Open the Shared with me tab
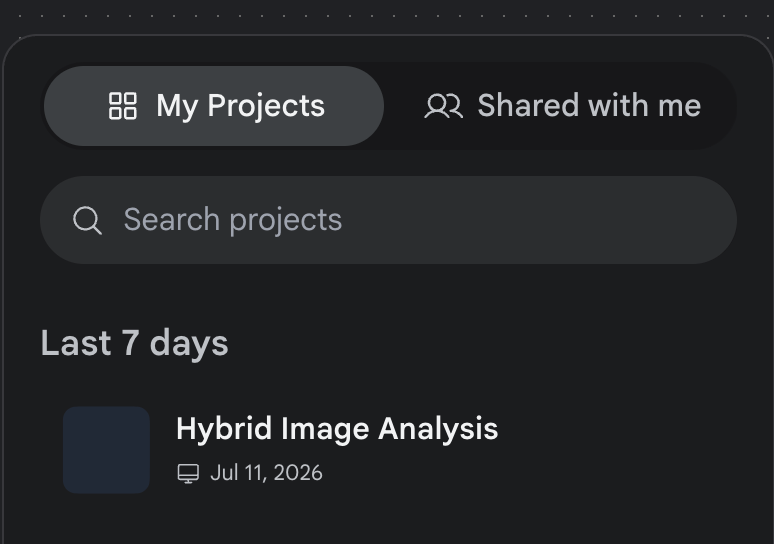This screenshot has width=774, height=544. [x=562, y=106]
